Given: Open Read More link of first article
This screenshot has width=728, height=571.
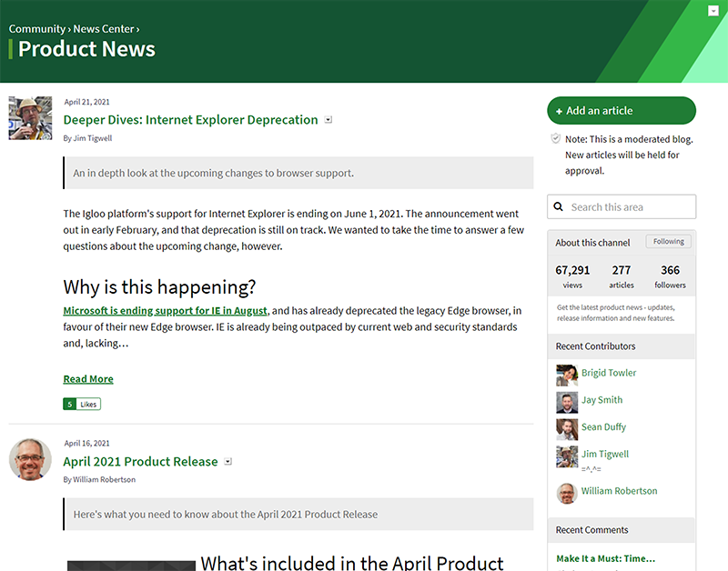Looking at the screenshot, I should pyautogui.click(x=88, y=379).
